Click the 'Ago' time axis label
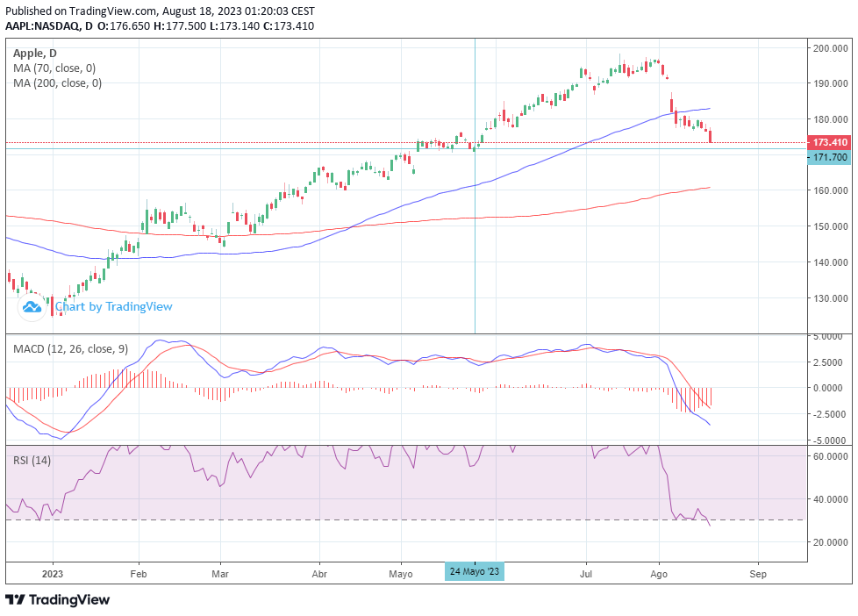This screenshot has height=616, width=858. click(659, 574)
